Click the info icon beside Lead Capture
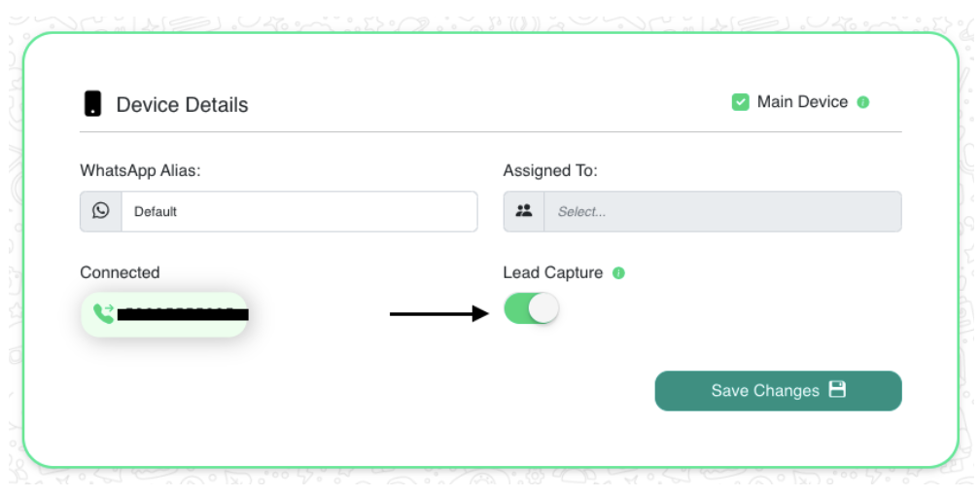 618,273
